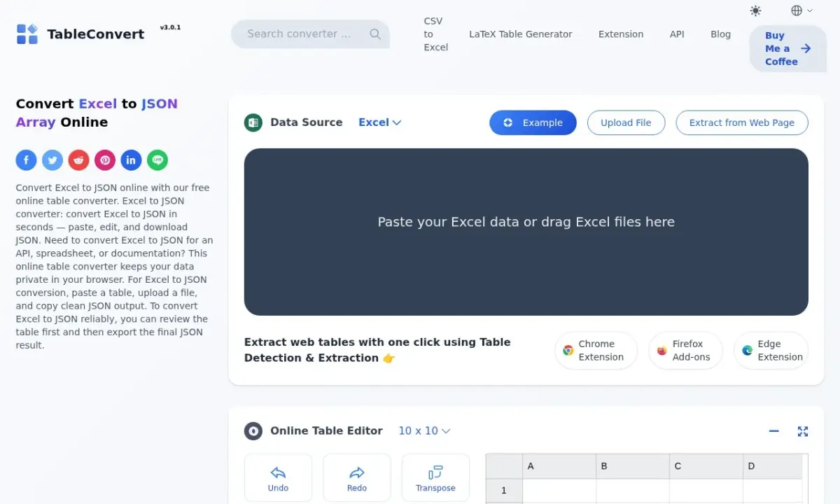This screenshot has width=840, height=504.
Task: Share the page on Facebook
Action: (26, 160)
